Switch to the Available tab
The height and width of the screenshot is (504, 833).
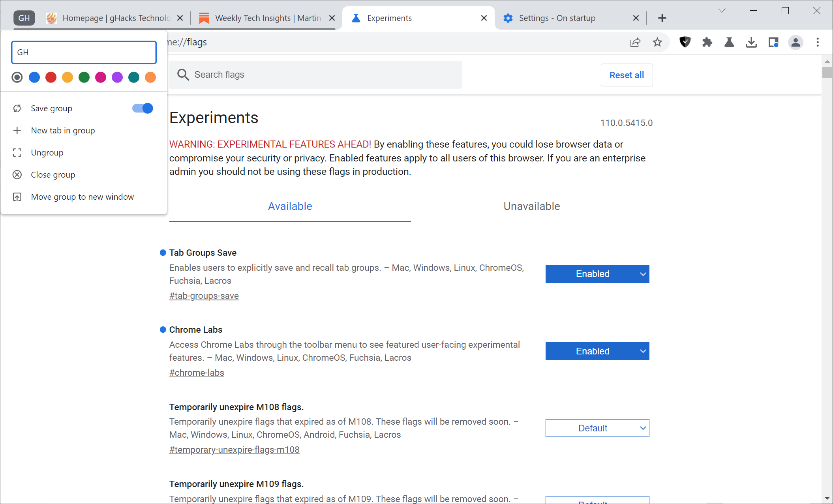point(290,206)
